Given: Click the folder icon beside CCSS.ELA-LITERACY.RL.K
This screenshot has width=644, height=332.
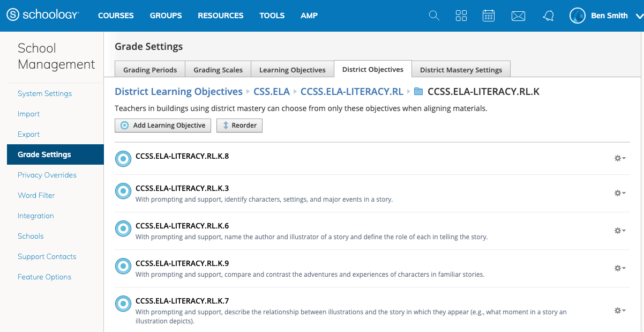Looking at the screenshot, I should (418, 91).
